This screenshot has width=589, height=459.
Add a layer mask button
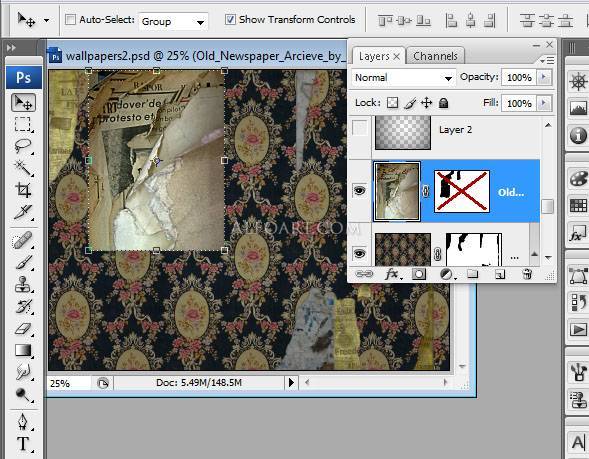[x=419, y=274]
